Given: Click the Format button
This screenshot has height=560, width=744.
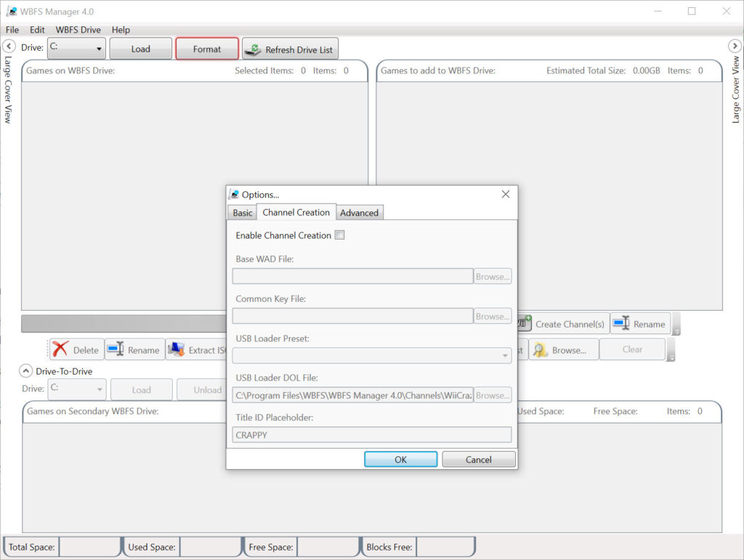Looking at the screenshot, I should pos(207,49).
